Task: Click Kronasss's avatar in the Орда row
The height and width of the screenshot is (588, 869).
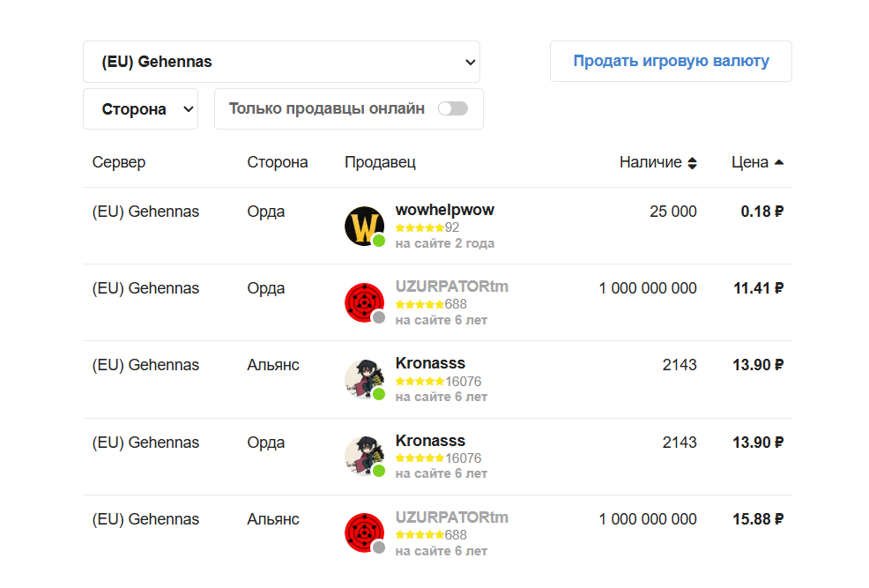Action: pos(363,458)
